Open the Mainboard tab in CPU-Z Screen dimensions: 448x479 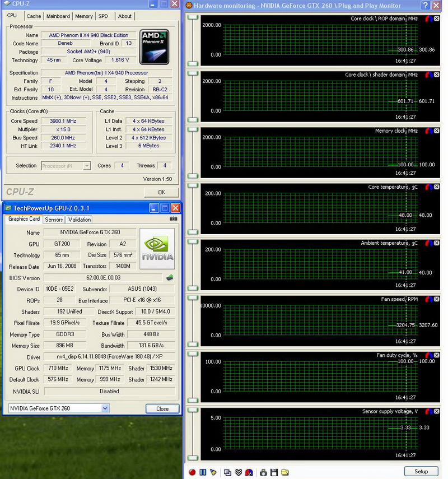pos(58,16)
